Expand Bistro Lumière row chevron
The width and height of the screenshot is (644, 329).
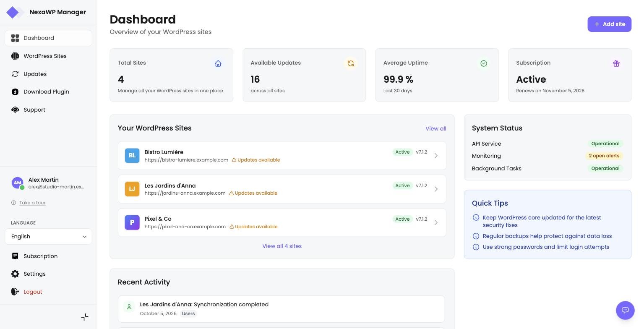[x=436, y=156]
